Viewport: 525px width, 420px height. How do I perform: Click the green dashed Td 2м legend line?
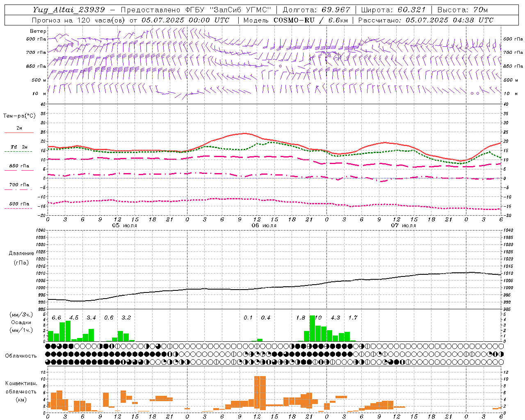click(19, 152)
